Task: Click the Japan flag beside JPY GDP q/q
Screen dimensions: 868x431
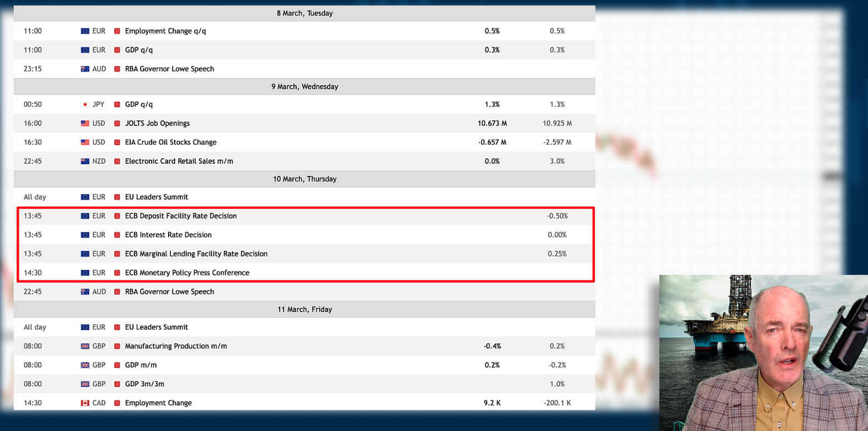Action: (85, 104)
